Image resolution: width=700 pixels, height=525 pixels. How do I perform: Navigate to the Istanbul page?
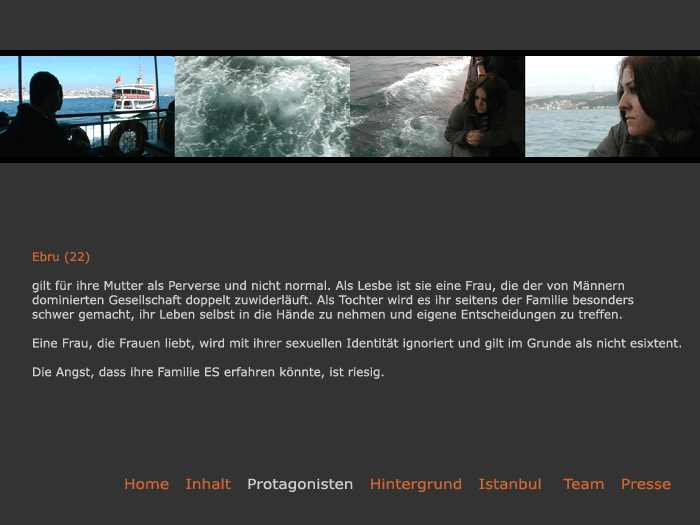[510, 484]
